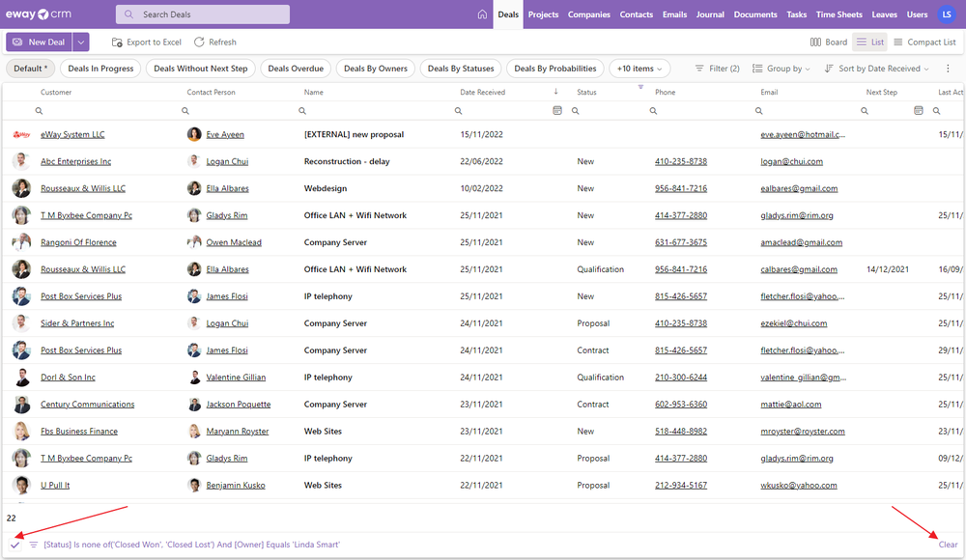Screen dimensions: 966x560
Task: Click the Status column search icon
Action: pos(576,111)
